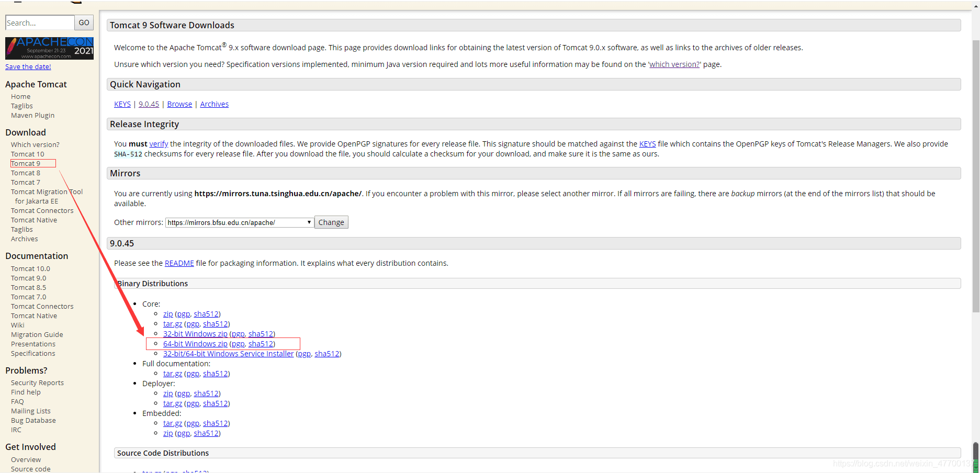Click the 32-bit/64-bit Windows Service Installer link
This screenshot has width=980, height=473.
point(228,354)
